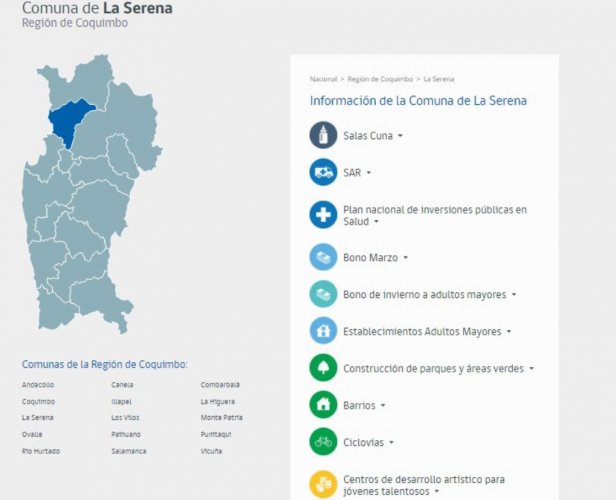Screen dimensions: 616x500
Task: Click the Ciclovías label
Action: (x=363, y=442)
